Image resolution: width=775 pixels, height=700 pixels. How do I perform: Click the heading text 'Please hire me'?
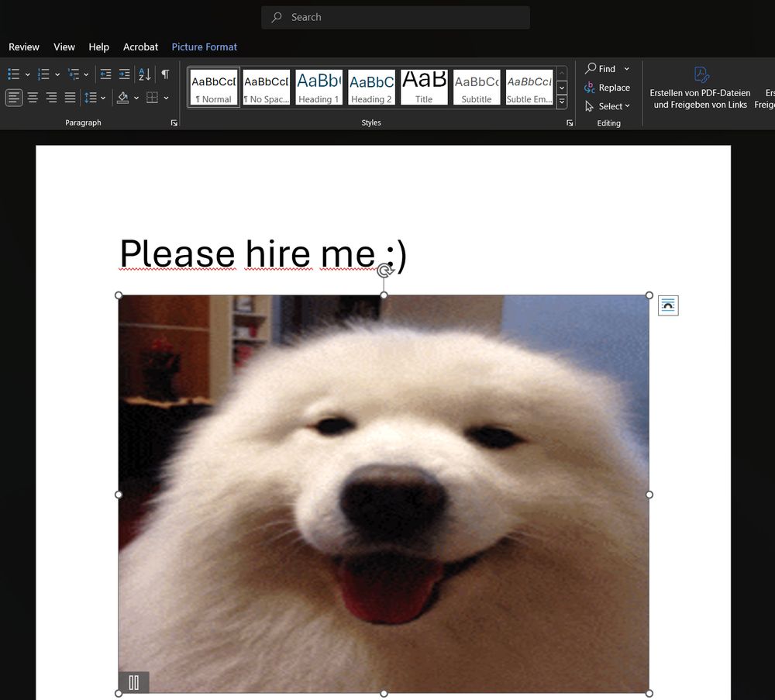(x=247, y=254)
